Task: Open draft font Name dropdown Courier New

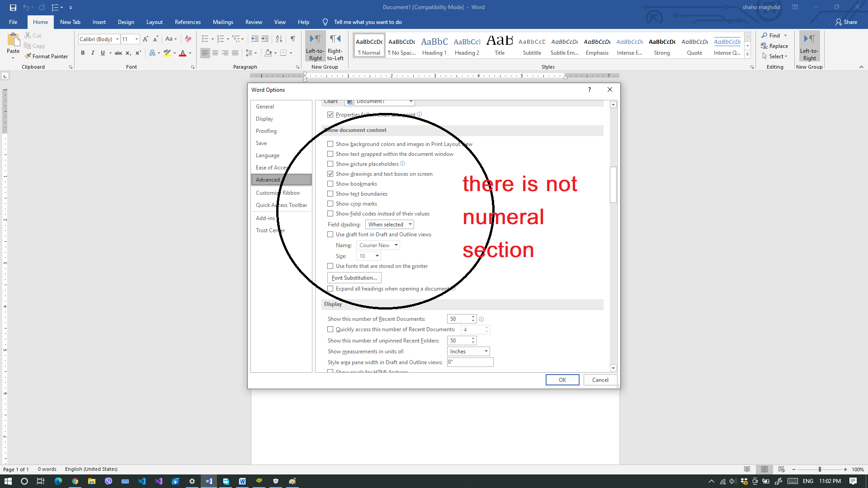Action: [378, 245]
